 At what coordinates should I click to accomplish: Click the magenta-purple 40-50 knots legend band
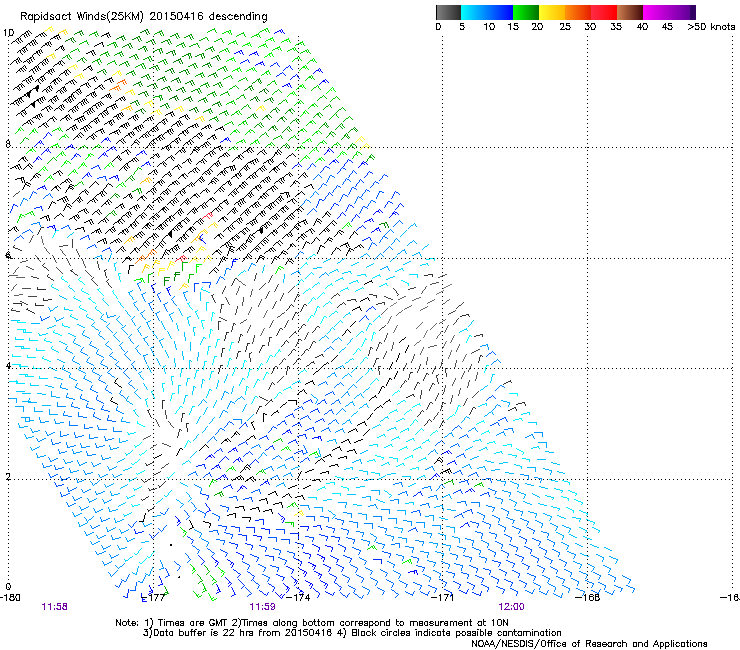point(669,12)
